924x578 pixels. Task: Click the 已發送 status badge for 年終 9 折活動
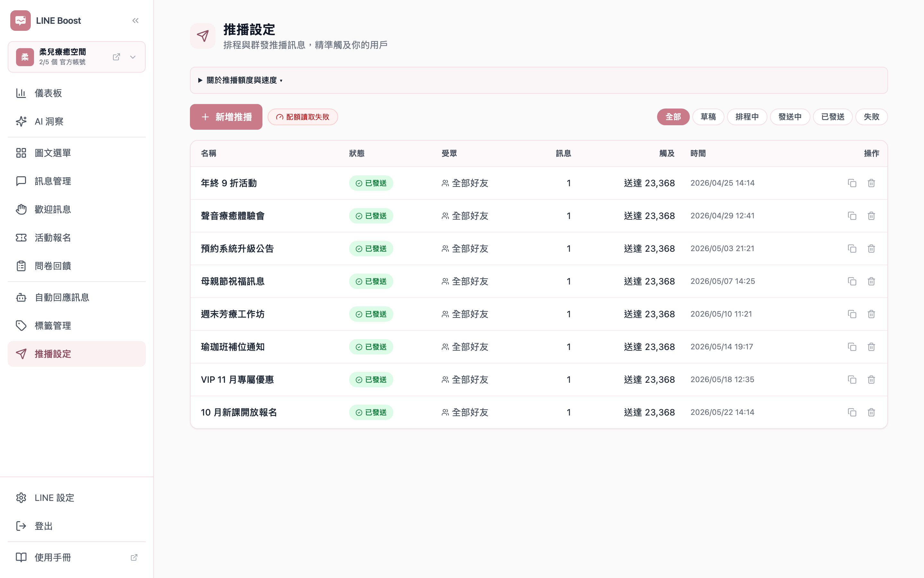point(371,183)
